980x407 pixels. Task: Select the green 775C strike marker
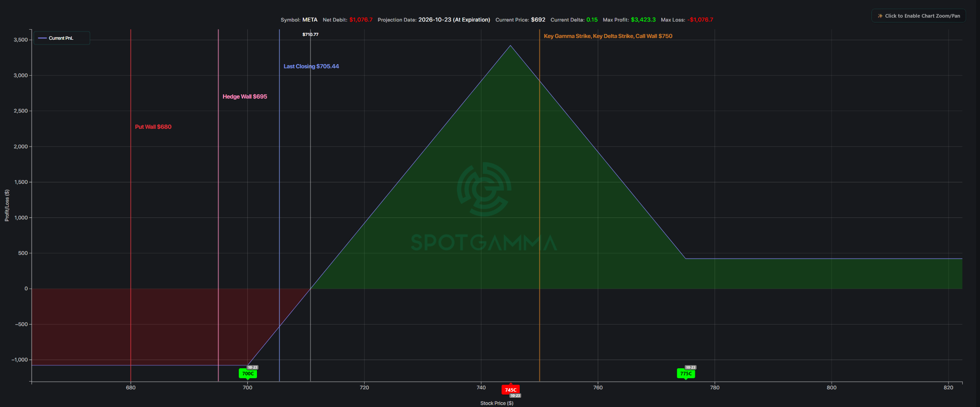coord(686,373)
